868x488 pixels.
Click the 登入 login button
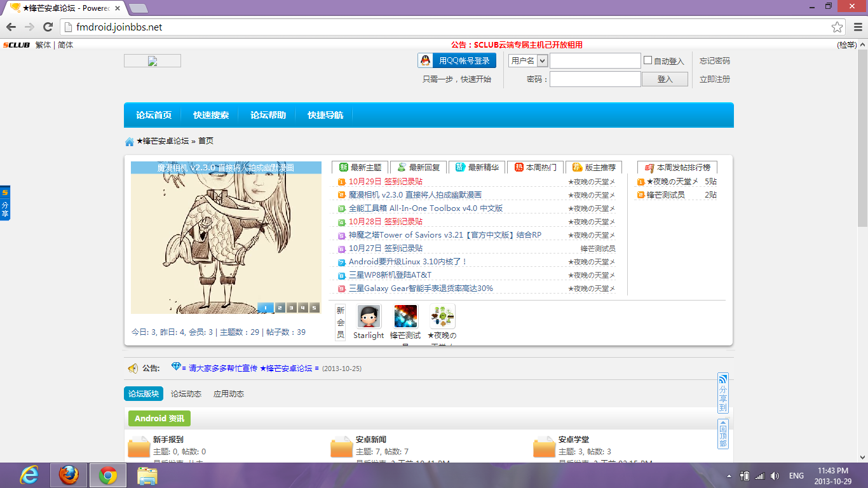tap(665, 79)
